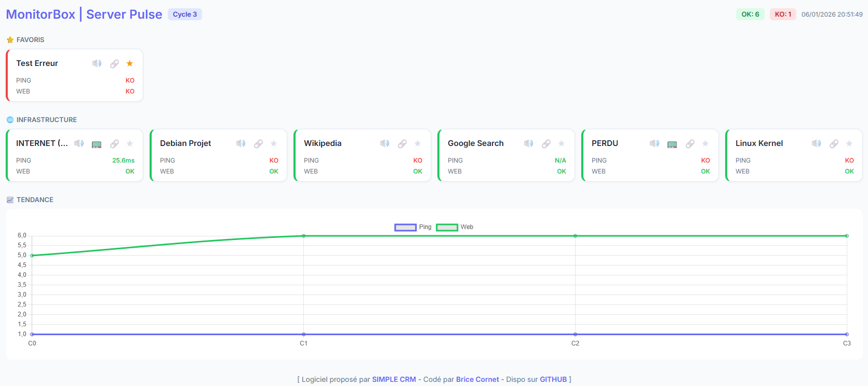Click the FAVORIS star section icon
This screenshot has height=386, width=868.
click(10, 39)
